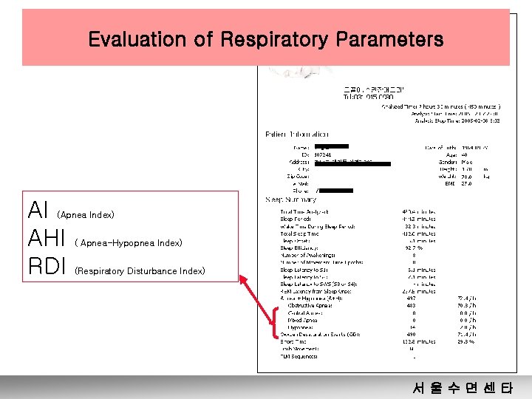Viewport: 532px width, 399px height.
Task: Click 'REM Latency from Sleep Onset' label
Action: (316, 291)
